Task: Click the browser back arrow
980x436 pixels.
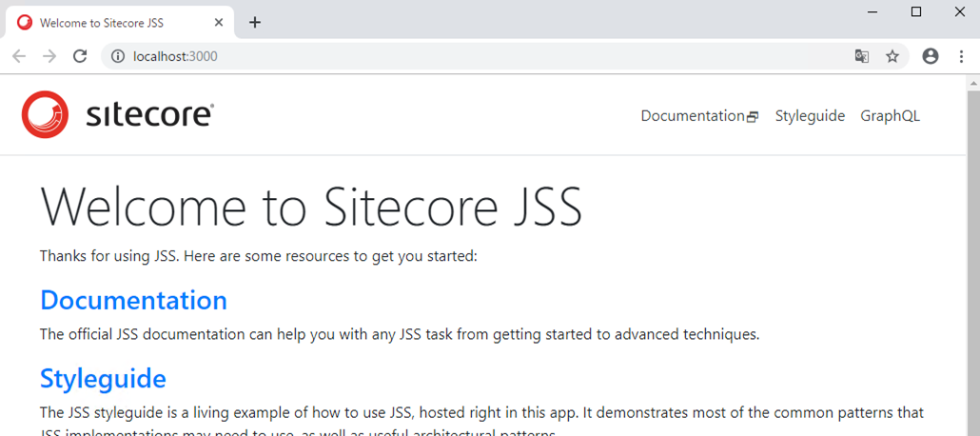Action: 19,56
